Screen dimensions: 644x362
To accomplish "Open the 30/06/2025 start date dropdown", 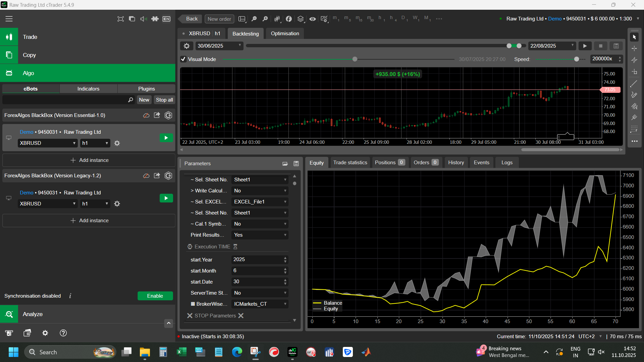I will pyautogui.click(x=219, y=46).
